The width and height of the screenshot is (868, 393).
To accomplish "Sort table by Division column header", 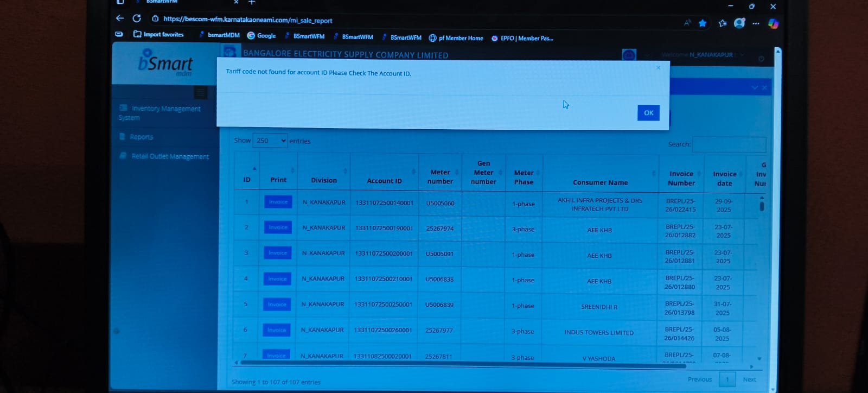I will [324, 172].
